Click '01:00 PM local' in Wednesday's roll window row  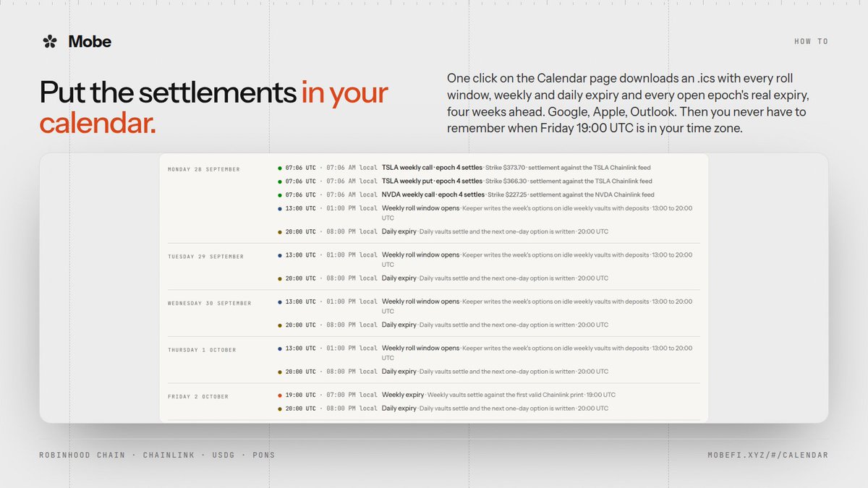tap(352, 301)
